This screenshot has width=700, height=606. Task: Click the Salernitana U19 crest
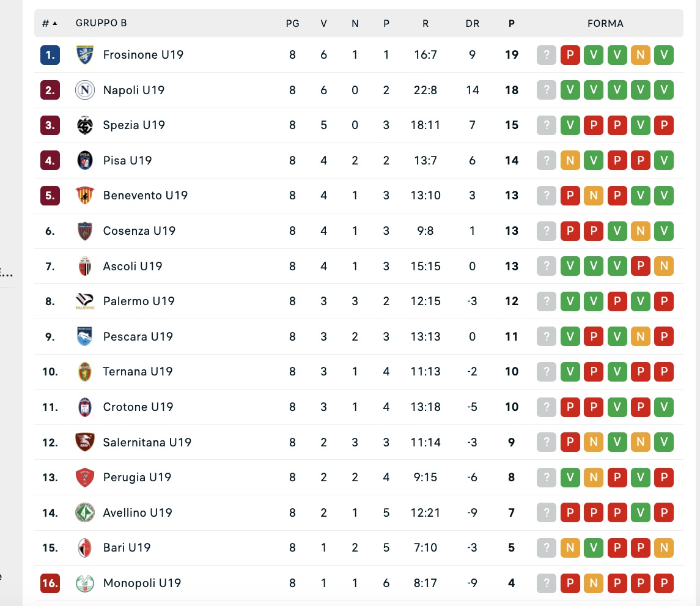(85, 442)
